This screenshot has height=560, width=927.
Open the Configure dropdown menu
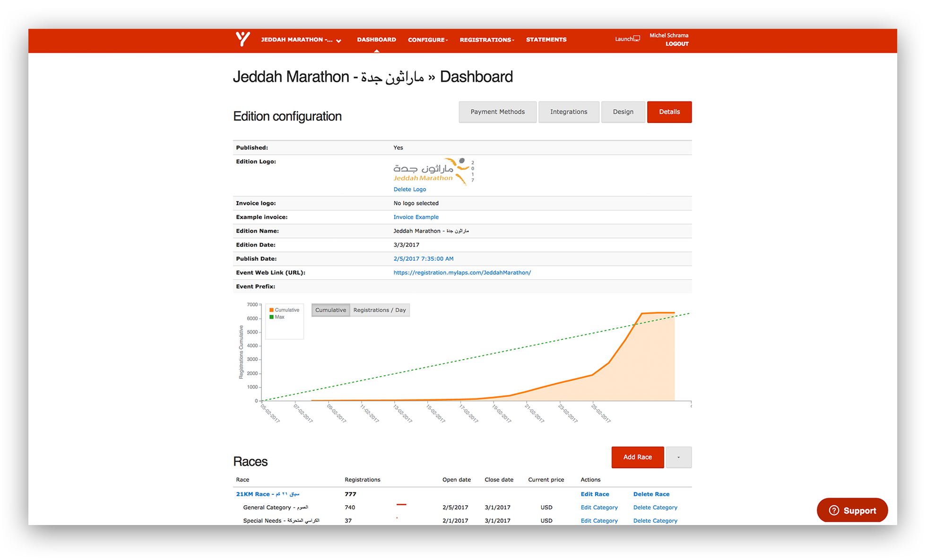click(x=428, y=40)
